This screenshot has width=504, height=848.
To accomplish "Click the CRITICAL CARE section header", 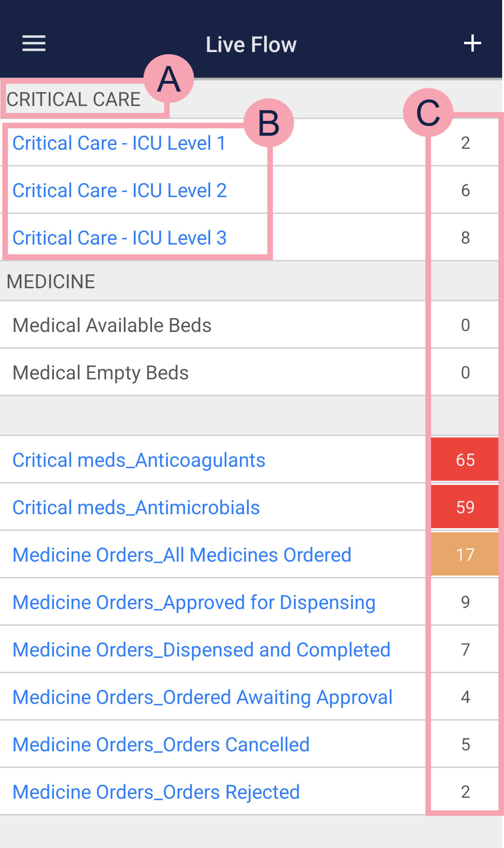I will point(73,99).
